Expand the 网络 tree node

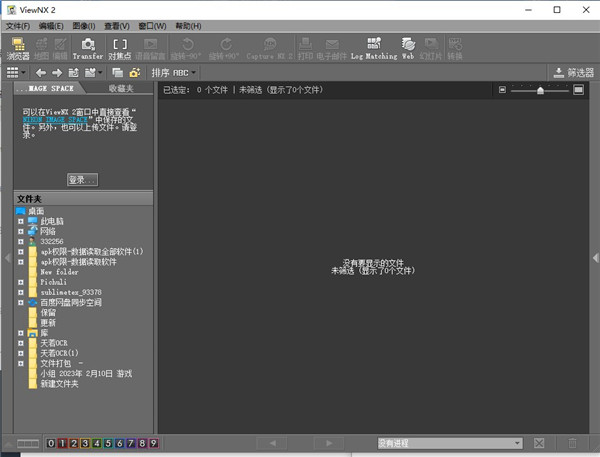pyautogui.click(x=21, y=232)
